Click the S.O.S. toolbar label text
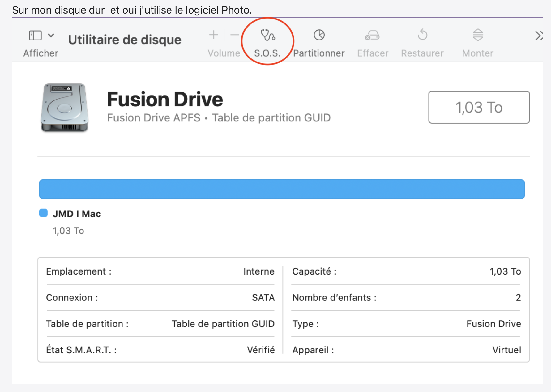Viewport: 551px width, 392px height. tap(267, 53)
